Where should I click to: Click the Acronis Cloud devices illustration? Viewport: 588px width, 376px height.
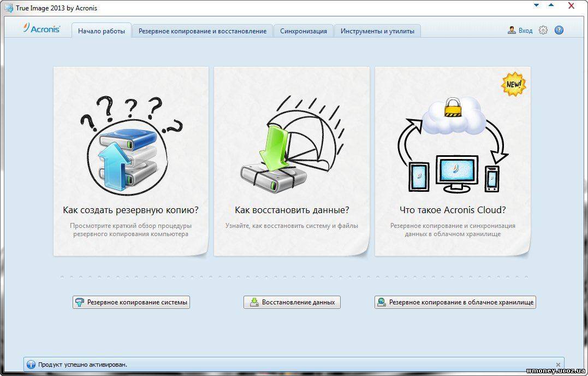coord(453,145)
